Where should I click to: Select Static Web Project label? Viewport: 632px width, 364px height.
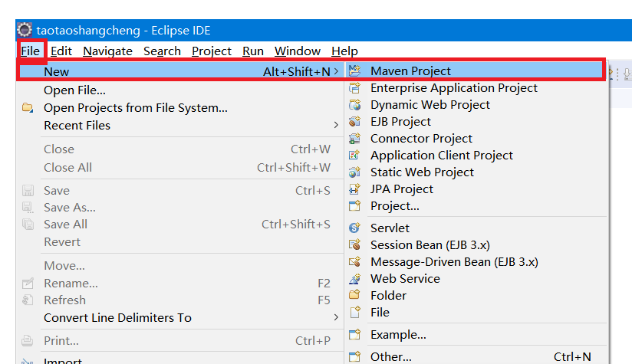[423, 172]
